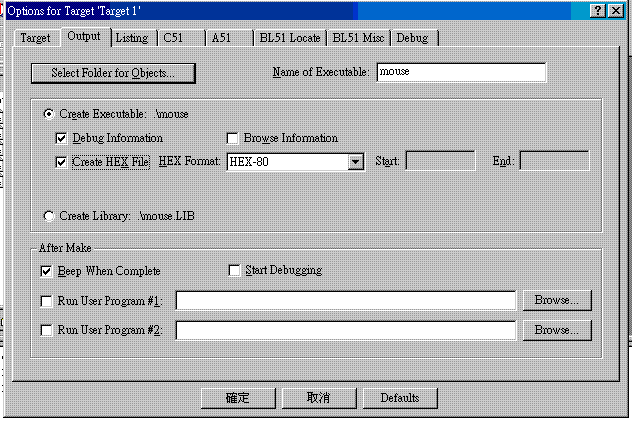Switch to the Debug tab
632x421 pixels.
coord(412,38)
